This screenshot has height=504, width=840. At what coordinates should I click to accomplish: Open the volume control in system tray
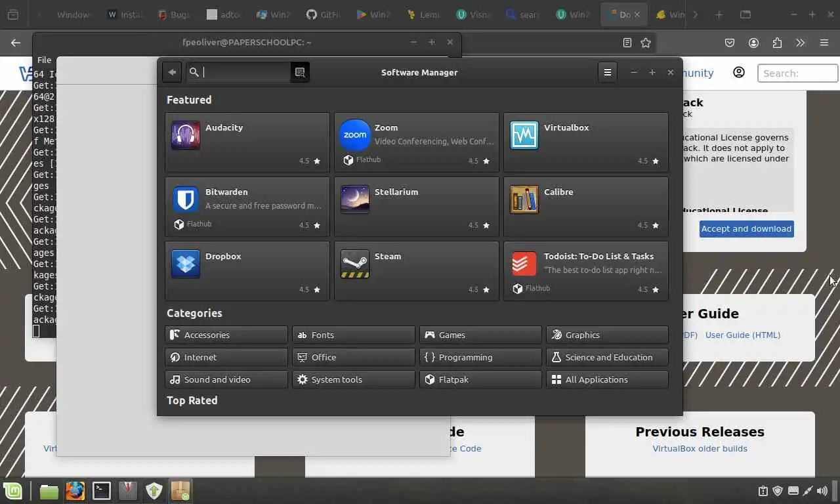(822, 491)
